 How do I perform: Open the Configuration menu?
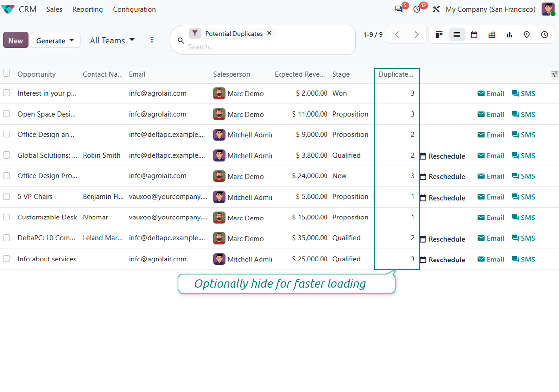coord(135,9)
